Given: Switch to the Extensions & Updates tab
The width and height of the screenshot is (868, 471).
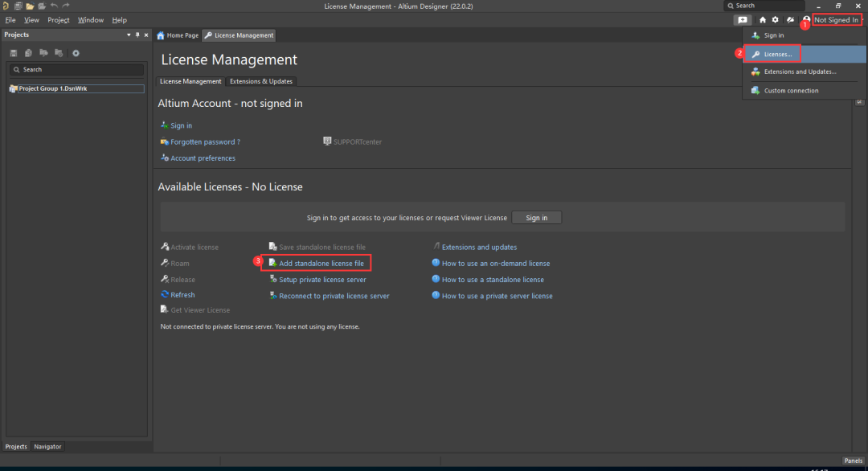Looking at the screenshot, I should 261,81.
